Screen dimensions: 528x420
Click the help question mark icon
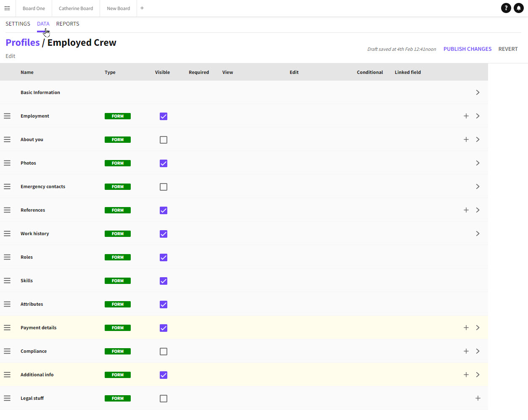506,8
